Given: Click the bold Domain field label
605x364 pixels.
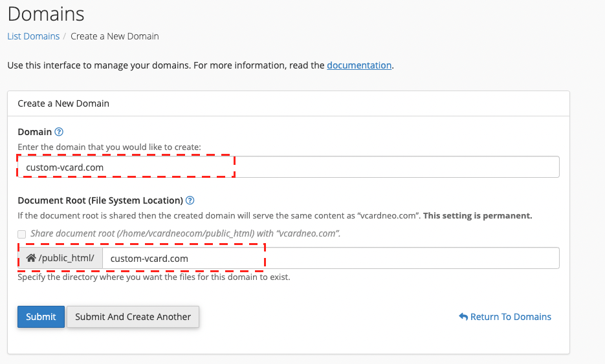Looking at the screenshot, I should point(34,132).
